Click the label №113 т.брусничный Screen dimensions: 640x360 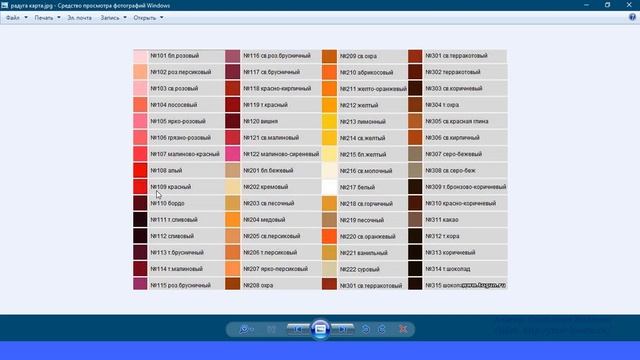point(177,253)
